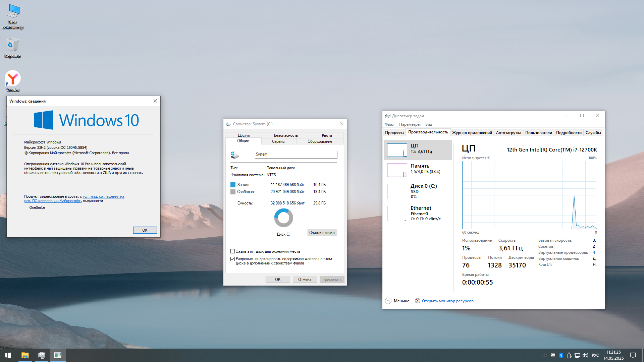Viewport: 644px width, 362px height.
Task: Open the Yandex browser shortcut
Action: (x=13, y=79)
